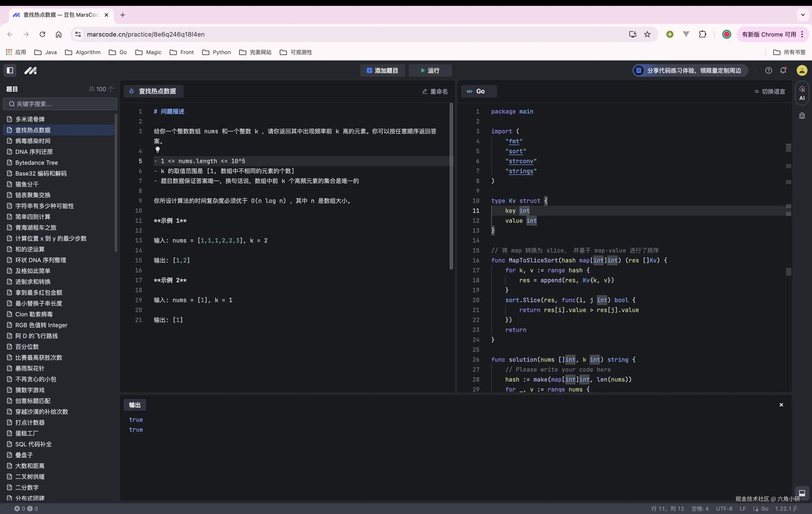
Task: Toggle the bookmark star in address bar
Action: tap(647, 34)
